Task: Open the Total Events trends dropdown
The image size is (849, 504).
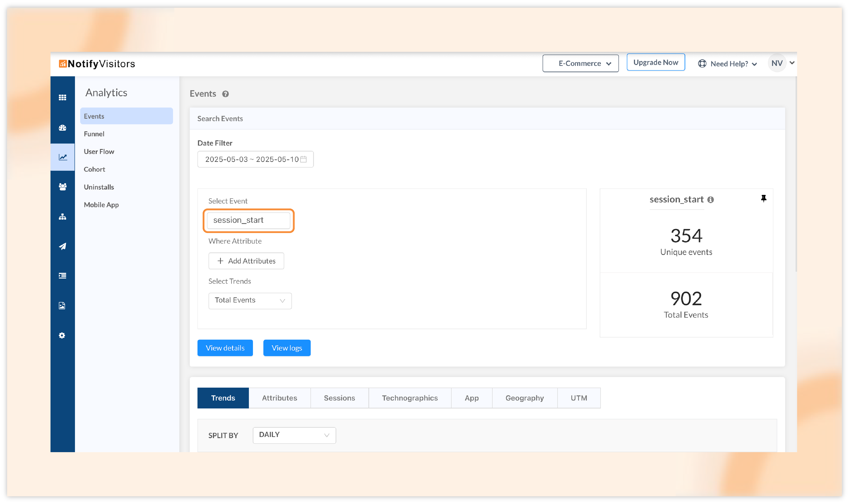Action: point(250,301)
